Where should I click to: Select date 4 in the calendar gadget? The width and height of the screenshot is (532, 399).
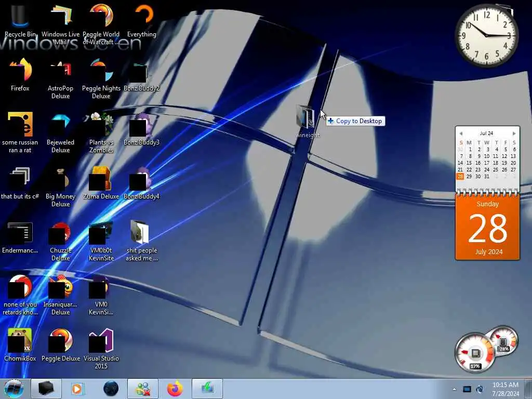pyautogui.click(x=496, y=149)
